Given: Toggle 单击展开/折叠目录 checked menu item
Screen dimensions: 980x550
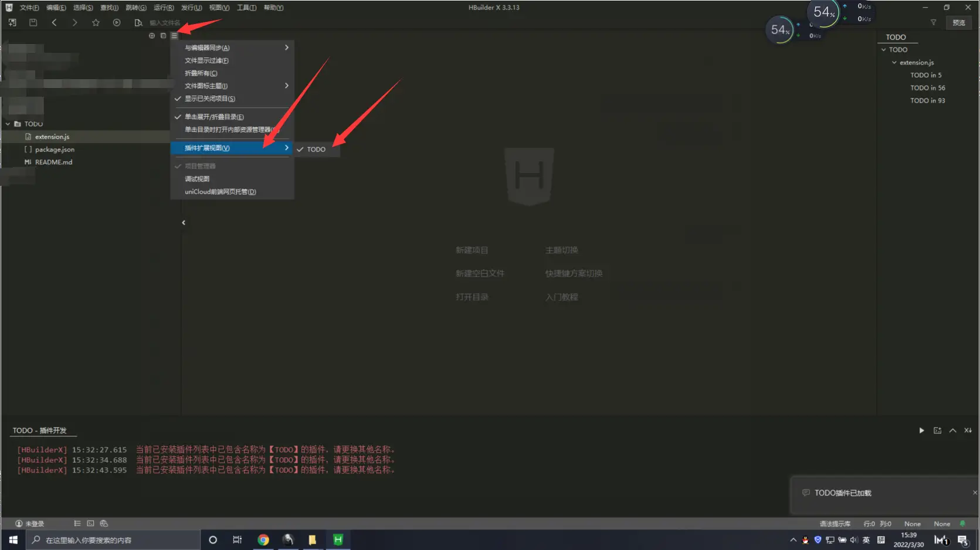Looking at the screenshot, I should click(x=232, y=117).
